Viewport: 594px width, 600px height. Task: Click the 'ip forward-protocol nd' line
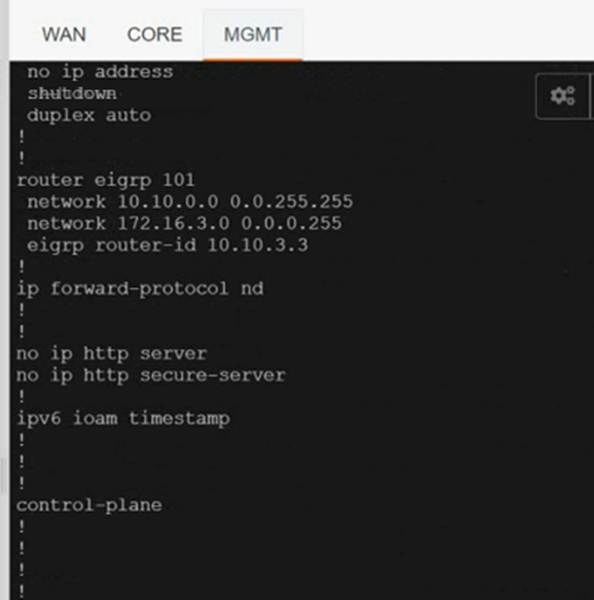point(140,289)
